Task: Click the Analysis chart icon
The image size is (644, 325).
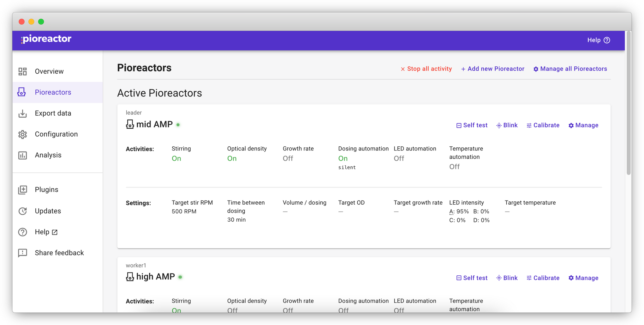Action: [x=22, y=155]
